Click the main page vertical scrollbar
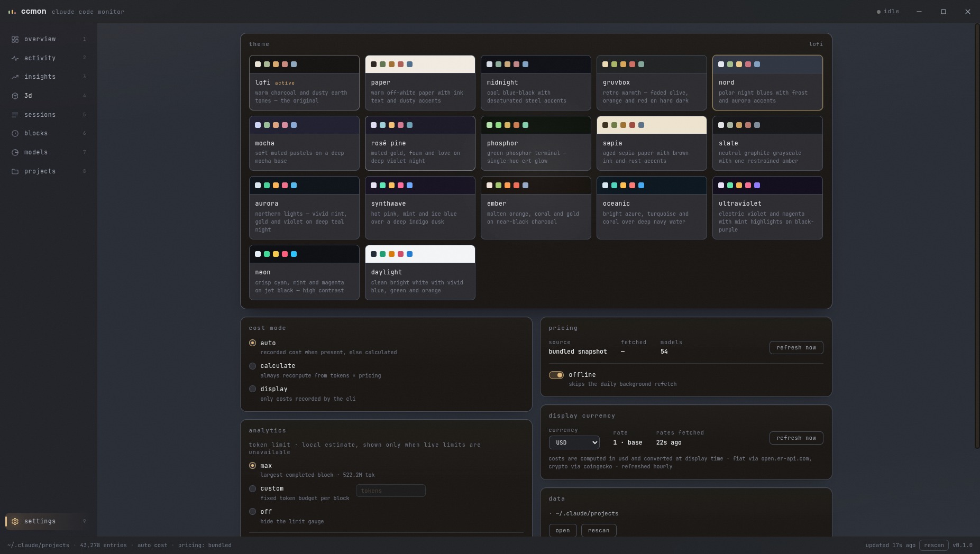 coord(977,237)
